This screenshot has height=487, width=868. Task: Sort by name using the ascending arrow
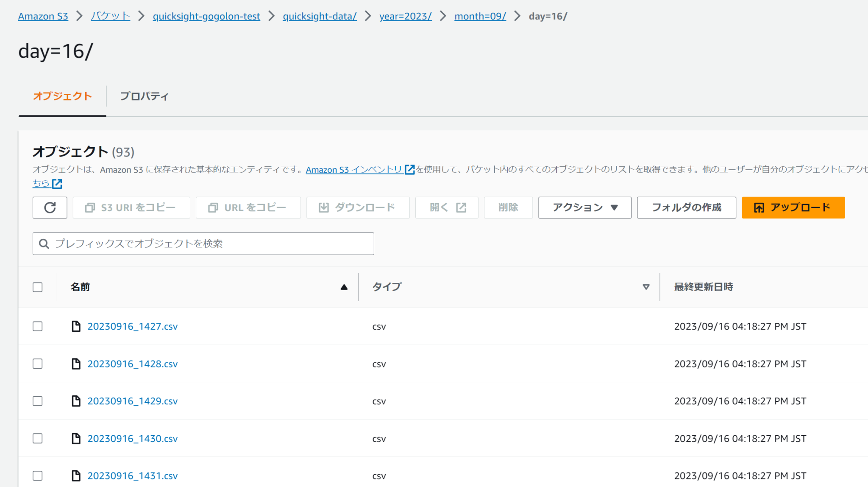(344, 287)
